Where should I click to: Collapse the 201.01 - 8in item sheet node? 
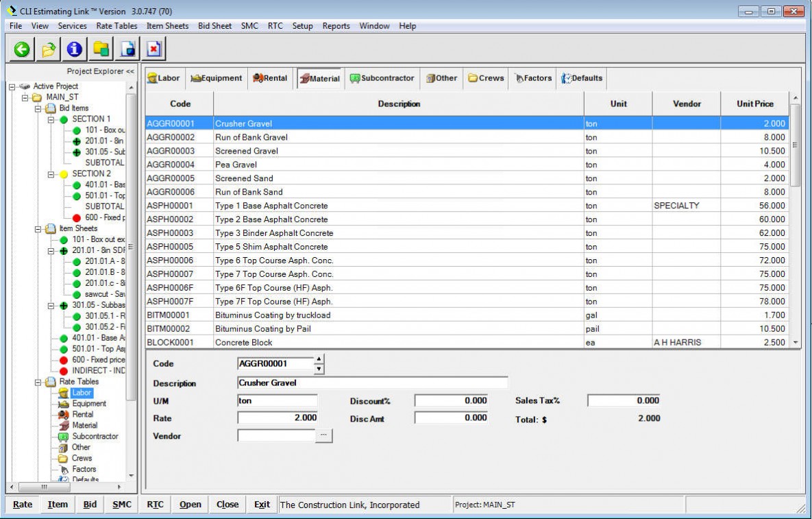click(51, 251)
